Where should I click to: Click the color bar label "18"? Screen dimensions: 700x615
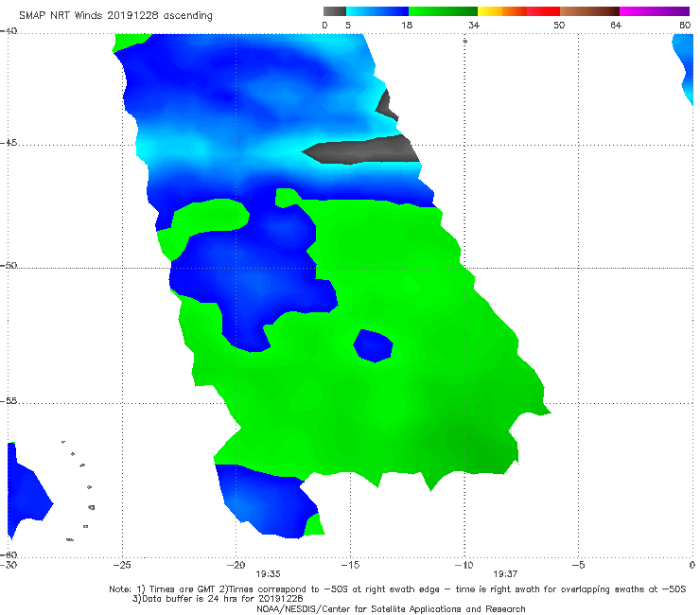[x=407, y=25]
